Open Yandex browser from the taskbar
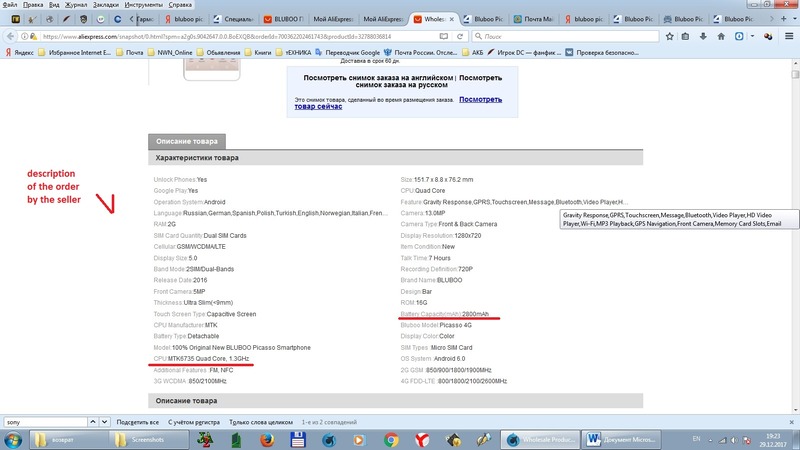This screenshot has width=800, height=450. click(423, 440)
